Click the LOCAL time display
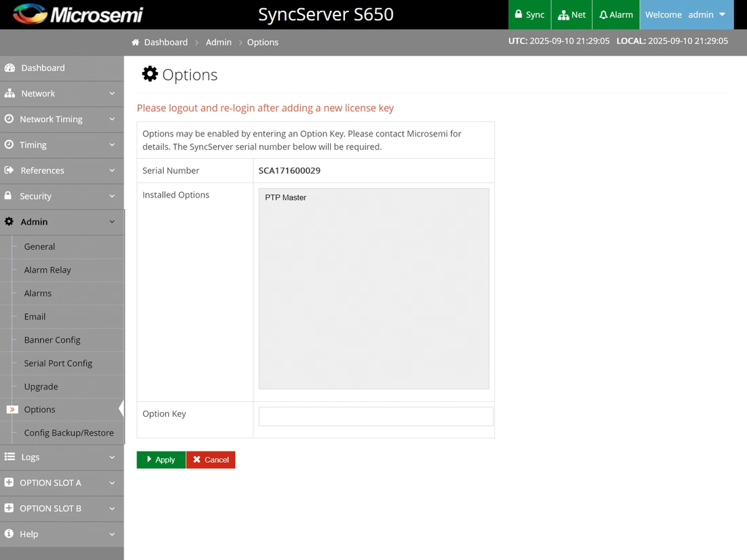The image size is (747, 560). coord(672,41)
